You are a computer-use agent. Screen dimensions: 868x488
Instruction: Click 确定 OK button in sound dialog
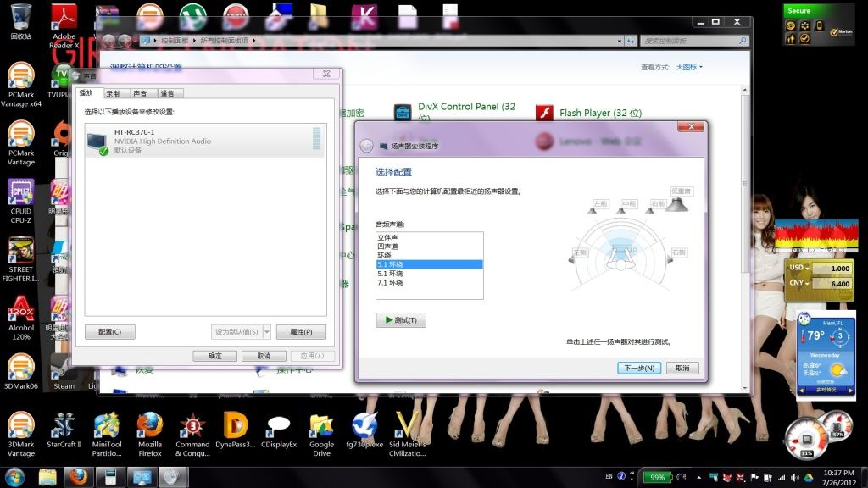click(x=214, y=356)
